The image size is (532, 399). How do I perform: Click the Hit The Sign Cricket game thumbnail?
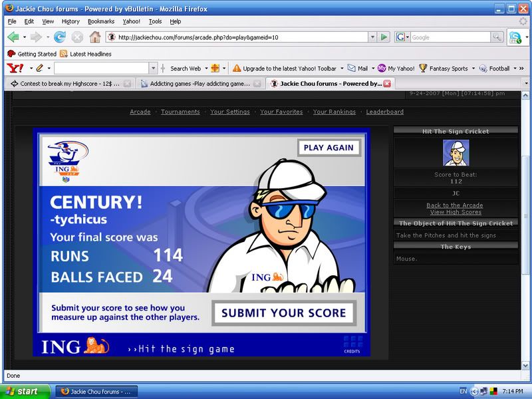[456, 153]
